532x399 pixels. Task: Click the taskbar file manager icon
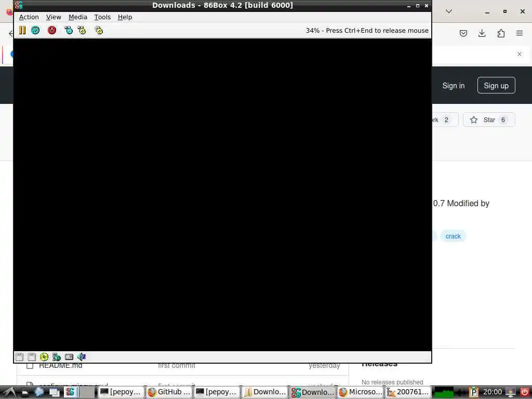click(x=25, y=393)
